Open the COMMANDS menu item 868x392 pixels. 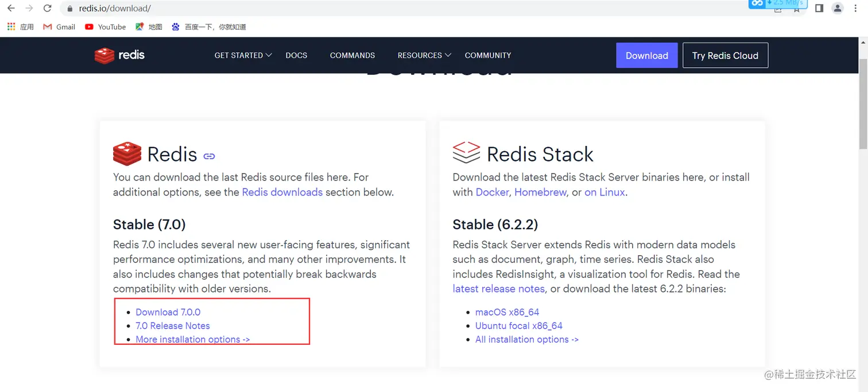[352, 55]
